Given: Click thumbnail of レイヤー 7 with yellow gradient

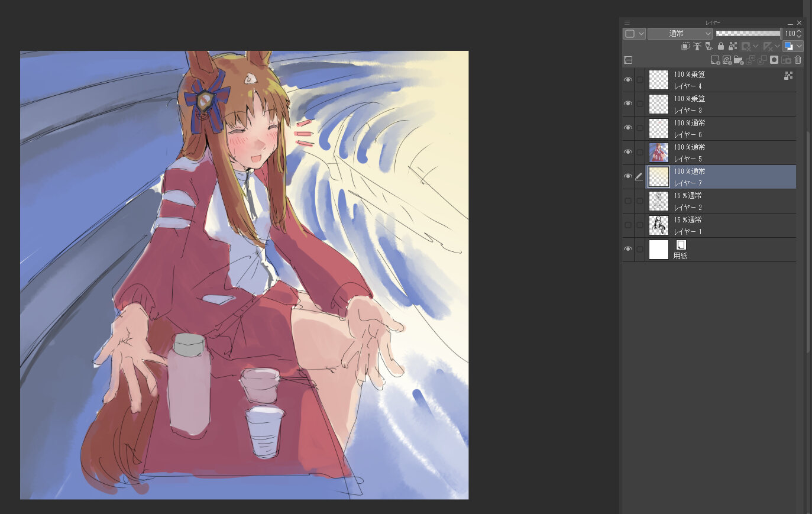Looking at the screenshot, I should click(659, 177).
